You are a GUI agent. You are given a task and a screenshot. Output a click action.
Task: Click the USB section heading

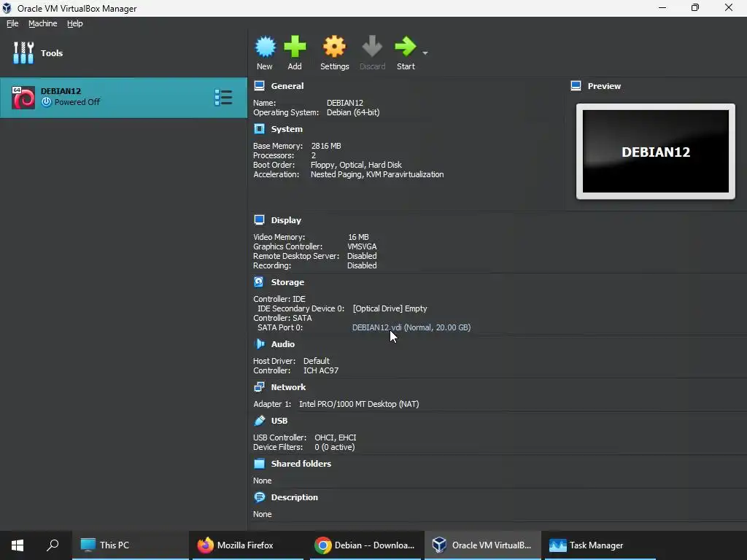[279, 421]
